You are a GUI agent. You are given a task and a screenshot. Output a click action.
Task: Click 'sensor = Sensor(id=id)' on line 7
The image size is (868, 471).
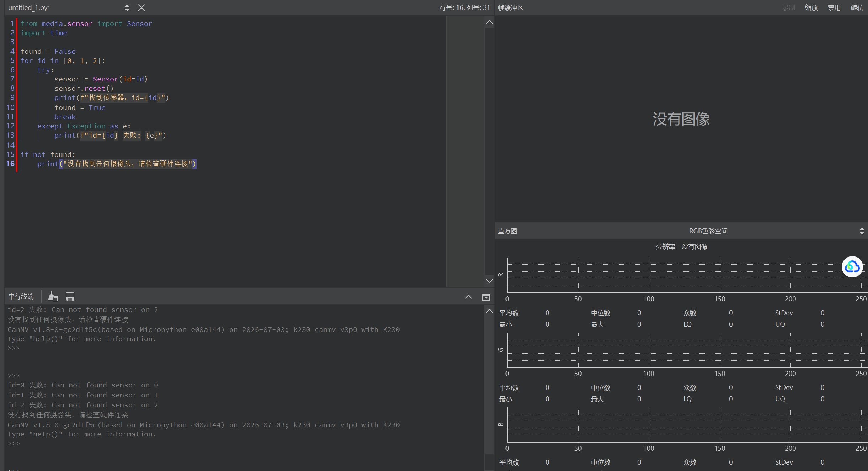(x=101, y=79)
